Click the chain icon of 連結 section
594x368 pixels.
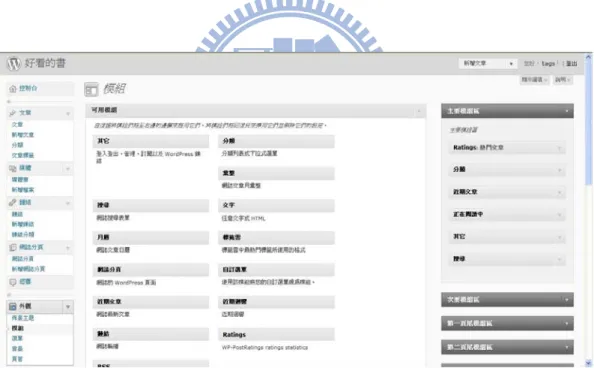click(x=13, y=203)
